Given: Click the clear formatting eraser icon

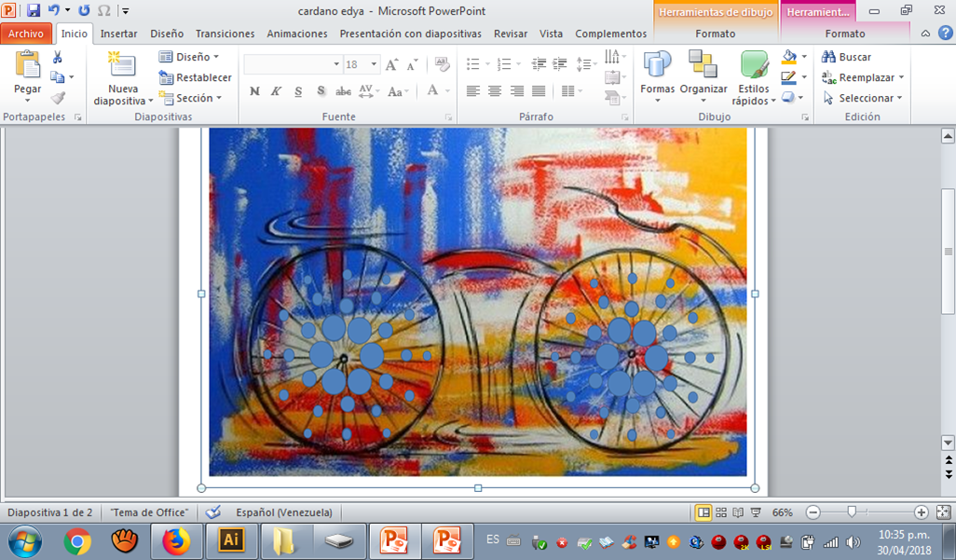Looking at the screenshot, I should (443, 64).
